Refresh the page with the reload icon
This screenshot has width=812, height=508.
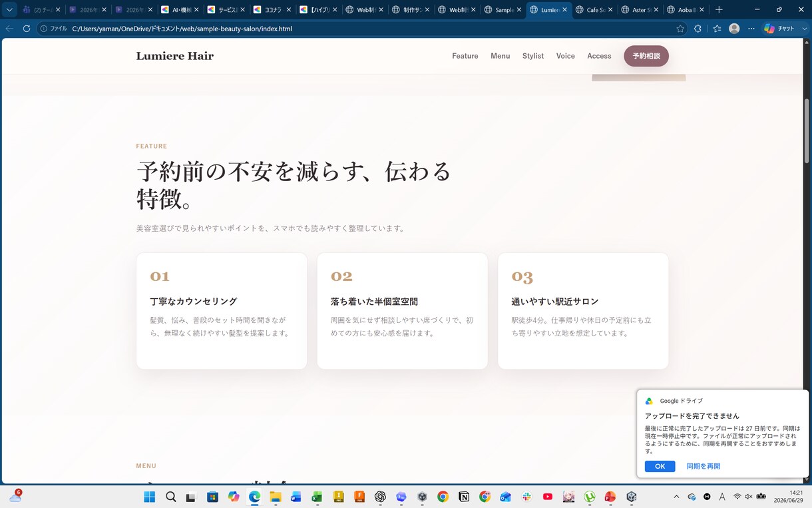[x=27, y=29]
